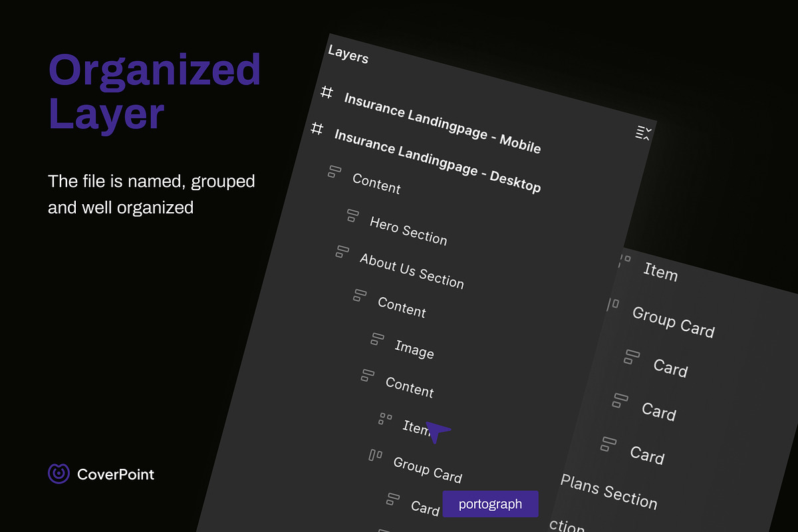Image resolution: width=798 pixels, height=532 pixels.
Task: Click the layout icon of Content under Desktop frame
Action: point(334,172)
